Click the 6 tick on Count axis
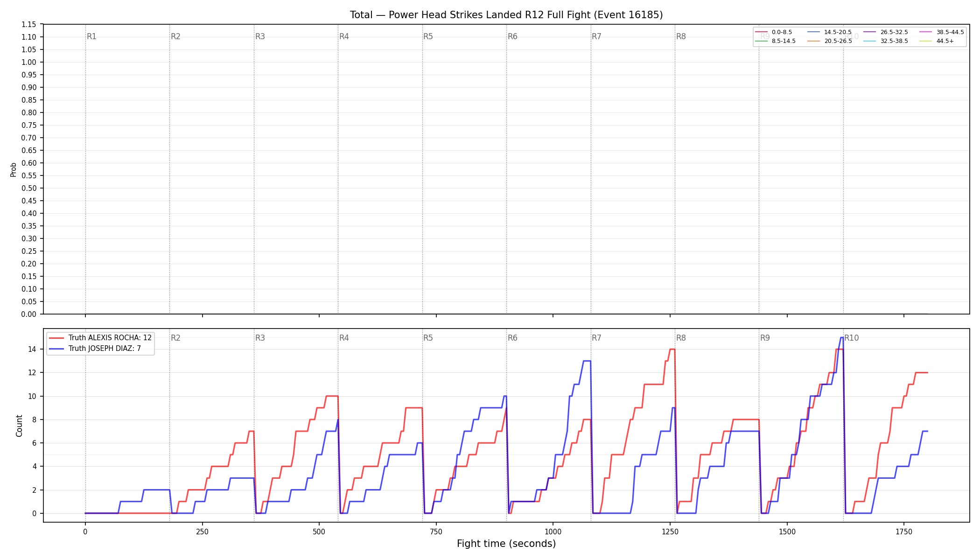This screenshot has width=980, height=560. [x=34, y=443]
